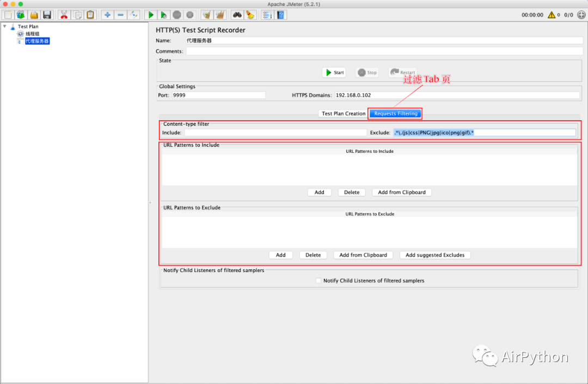Select the Requests Filtering tab
Screen dimensions: 588x384
(396, 114)
